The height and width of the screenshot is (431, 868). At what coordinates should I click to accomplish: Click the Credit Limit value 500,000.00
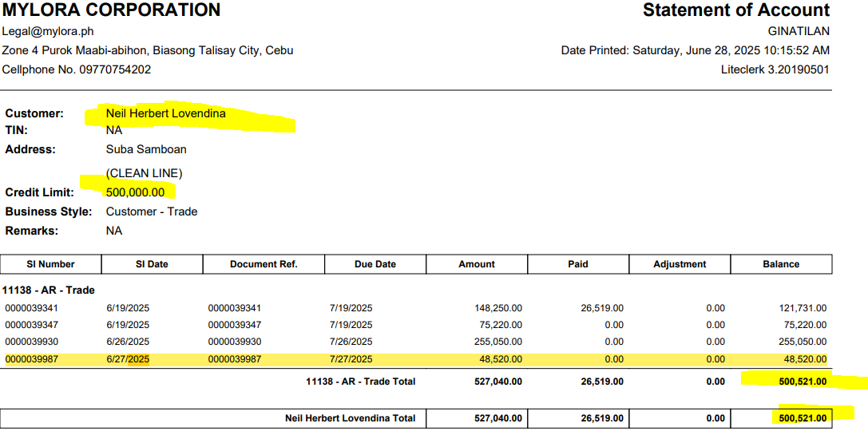tap(136, 192)
